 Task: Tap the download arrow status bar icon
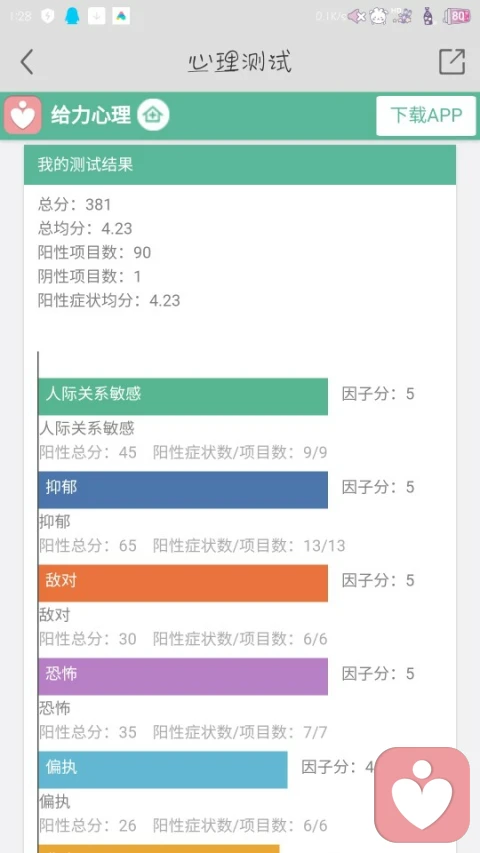coord(96,16)
